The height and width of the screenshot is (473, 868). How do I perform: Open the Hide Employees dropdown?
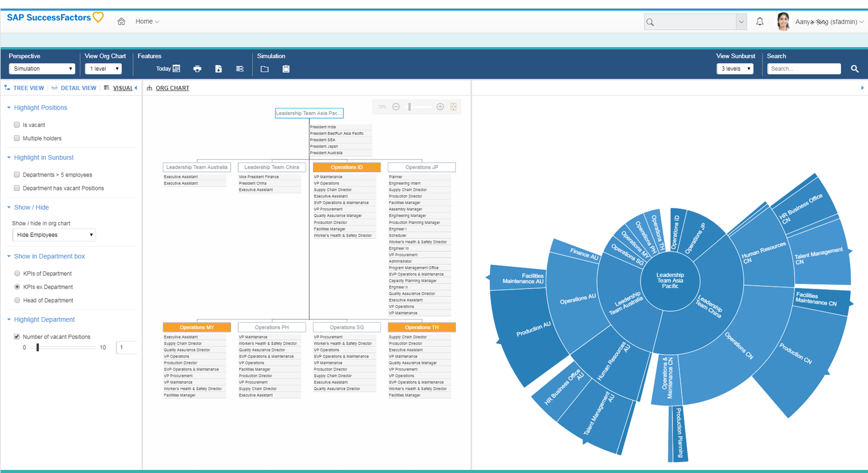tap(54, 235)
